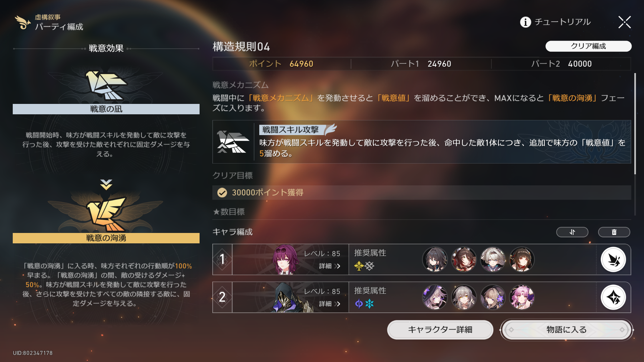Click the クリア編成 button

tap(588, 46)
